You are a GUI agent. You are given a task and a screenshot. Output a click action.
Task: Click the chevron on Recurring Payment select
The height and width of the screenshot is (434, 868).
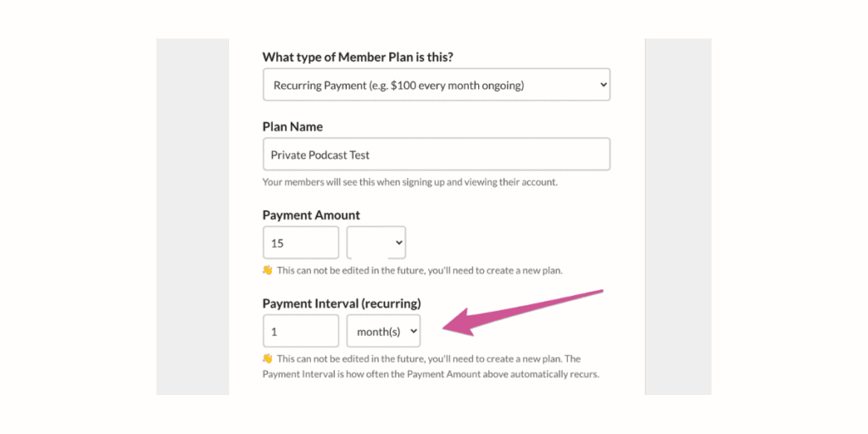coord(603,85)
